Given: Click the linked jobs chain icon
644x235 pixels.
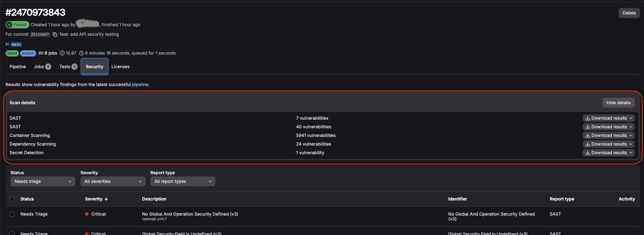Looking at the screenshot, I should pyautogui.click(x=40, y=53).
